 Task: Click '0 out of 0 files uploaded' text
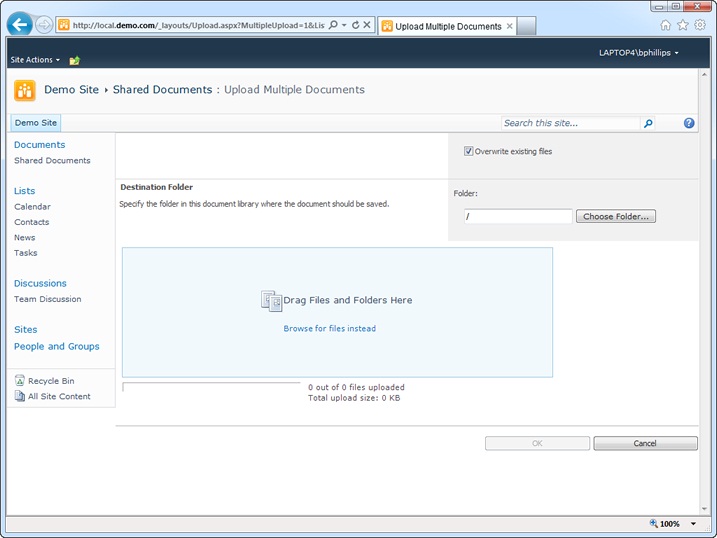pos(356,387)
